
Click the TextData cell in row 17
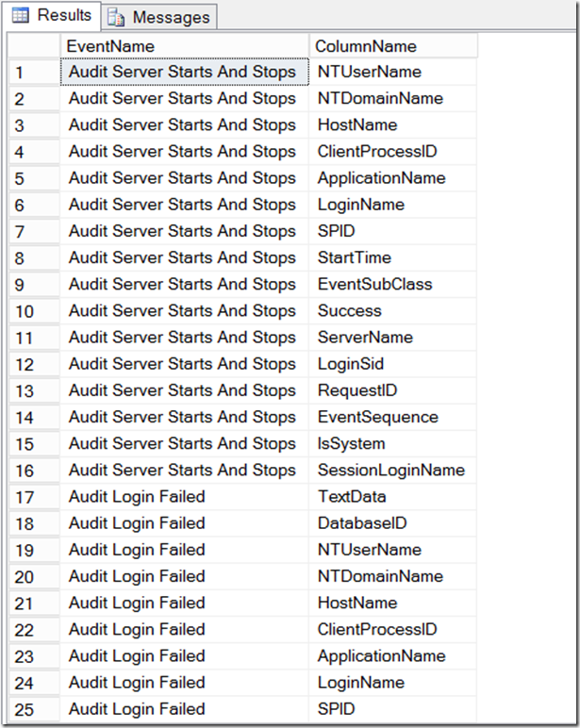(x=393, y=497)
